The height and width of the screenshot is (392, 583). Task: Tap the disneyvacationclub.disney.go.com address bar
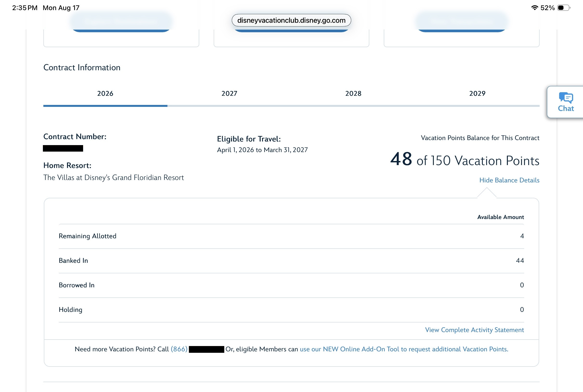[x=291, y=20]
